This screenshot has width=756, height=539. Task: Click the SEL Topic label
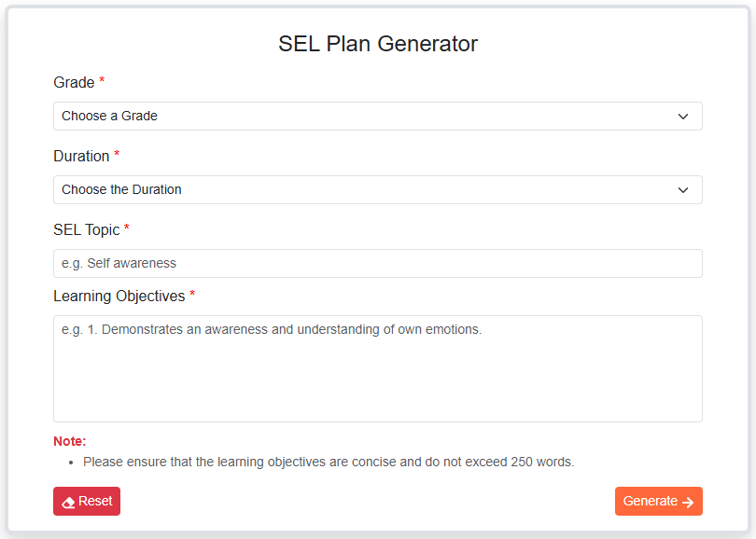point(85,229)
